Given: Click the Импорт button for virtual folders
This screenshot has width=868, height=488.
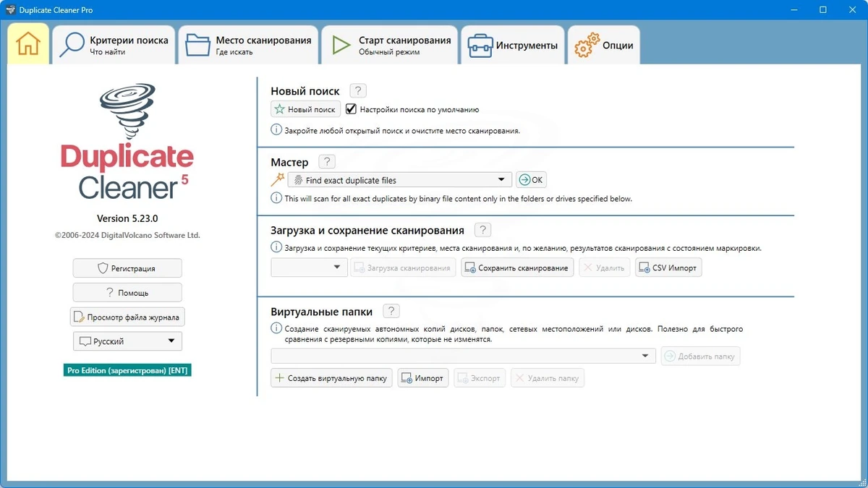Looking at the screenshot, I should tap(423, 378).
